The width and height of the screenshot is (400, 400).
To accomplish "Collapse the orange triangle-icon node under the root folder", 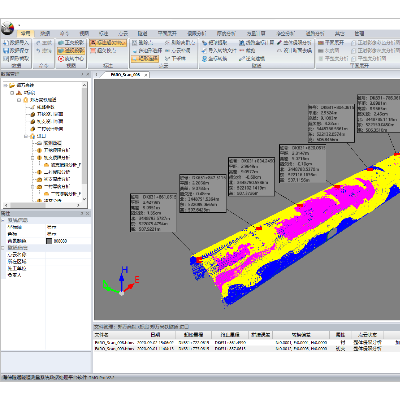I will coord(12,93).
